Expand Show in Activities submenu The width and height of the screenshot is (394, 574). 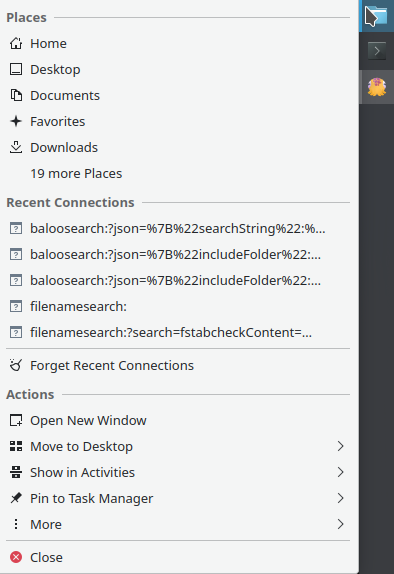pos(178,472)
